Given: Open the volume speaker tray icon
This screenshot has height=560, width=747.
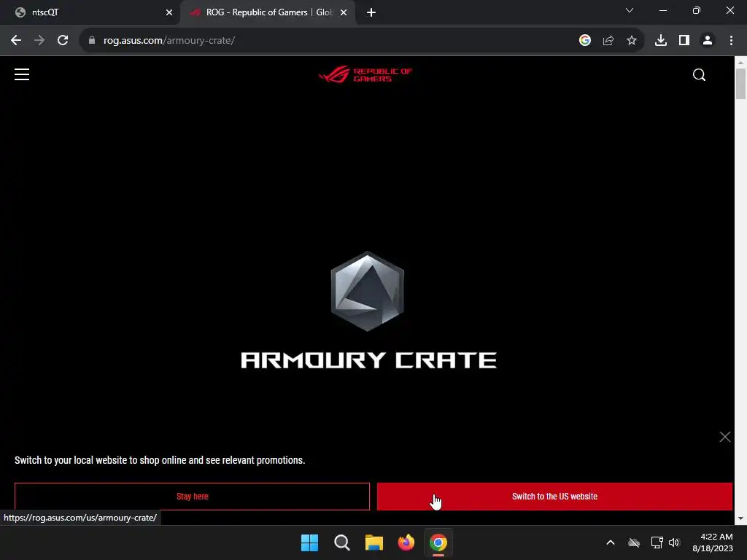Looking at the screenshot, I should pos(674,542).
